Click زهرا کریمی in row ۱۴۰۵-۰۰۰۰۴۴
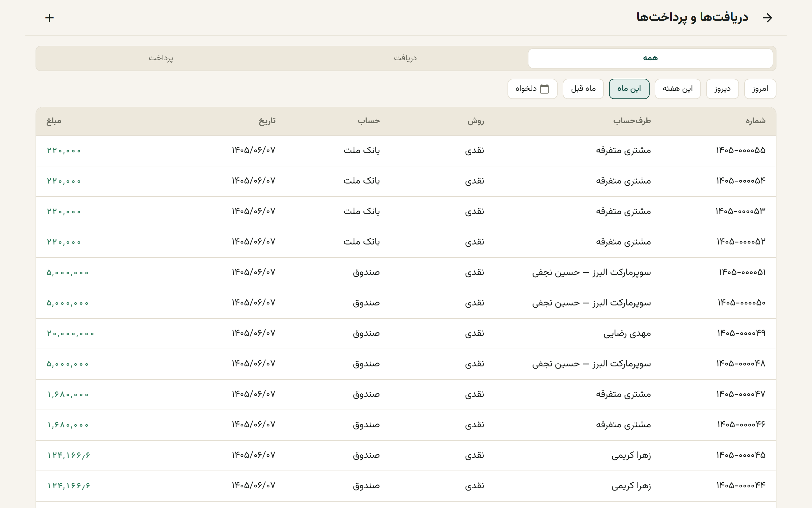Image resolution: width=812 pixels, height=508 pixels. point(631,486)
